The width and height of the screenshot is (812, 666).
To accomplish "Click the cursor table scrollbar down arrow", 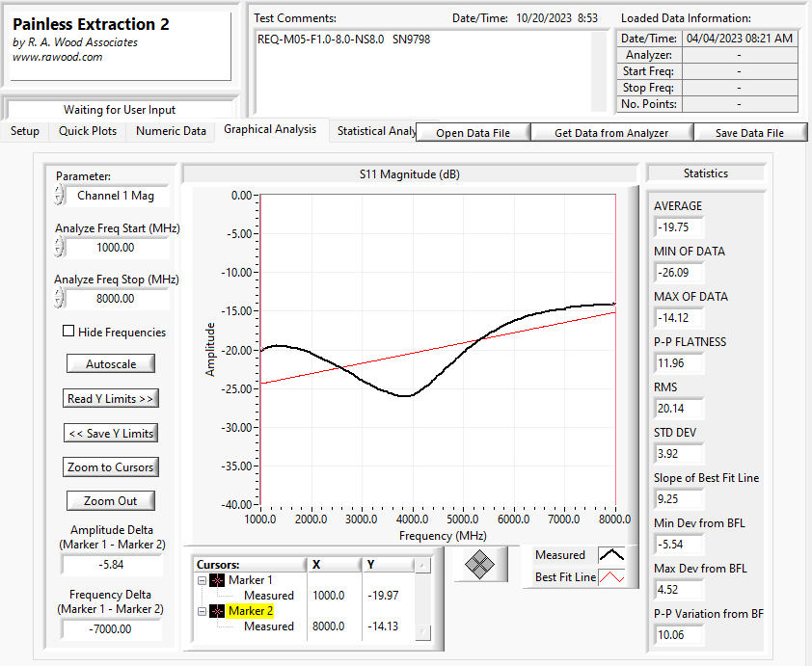I will 422,632.
